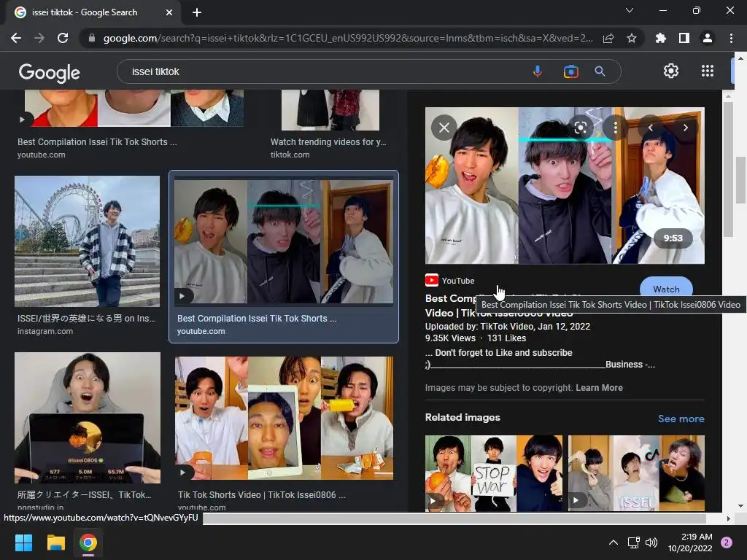Open the Learn More copyright link
Screen dimensions: 747x560
click(x=599, y=388)
